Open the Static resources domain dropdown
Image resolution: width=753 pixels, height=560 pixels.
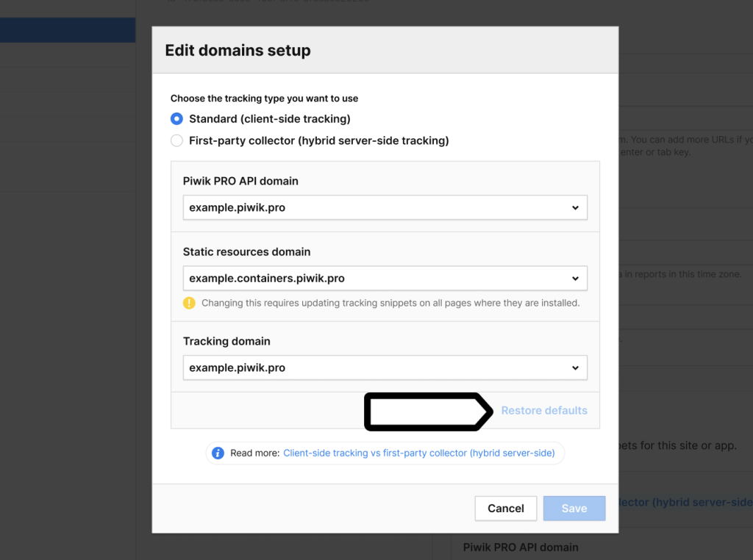point(385,279)
